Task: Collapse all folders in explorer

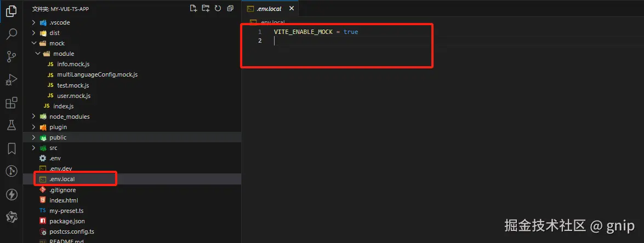Action: coord(230,8)
